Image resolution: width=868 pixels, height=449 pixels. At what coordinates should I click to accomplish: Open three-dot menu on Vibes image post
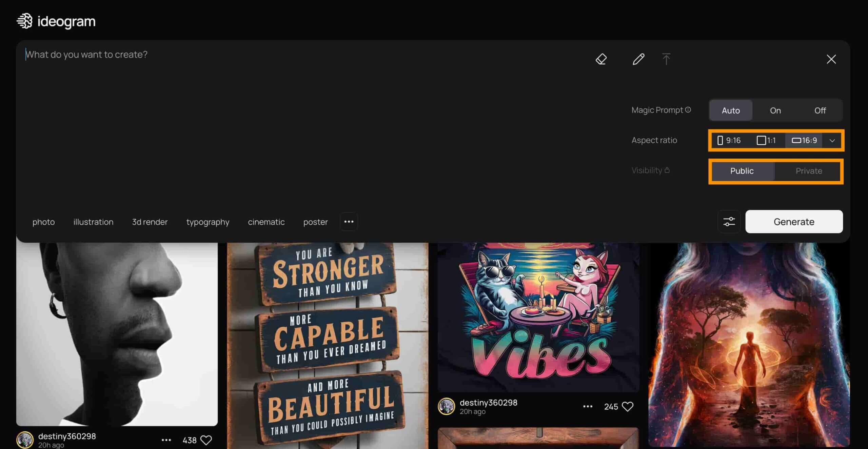pos(588,406)
